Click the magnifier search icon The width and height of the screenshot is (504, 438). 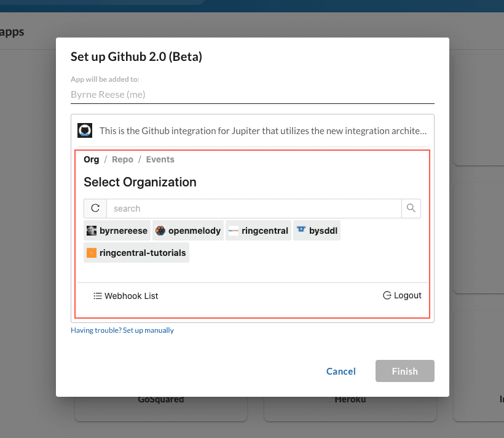click(x=411, y=209)
